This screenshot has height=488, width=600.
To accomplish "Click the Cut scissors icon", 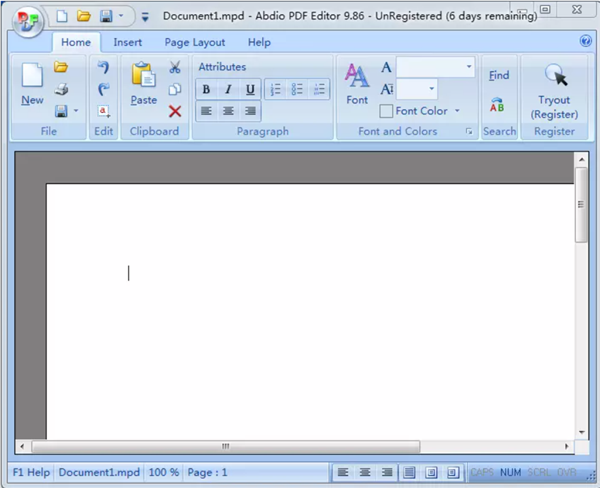I will (175, 68).
